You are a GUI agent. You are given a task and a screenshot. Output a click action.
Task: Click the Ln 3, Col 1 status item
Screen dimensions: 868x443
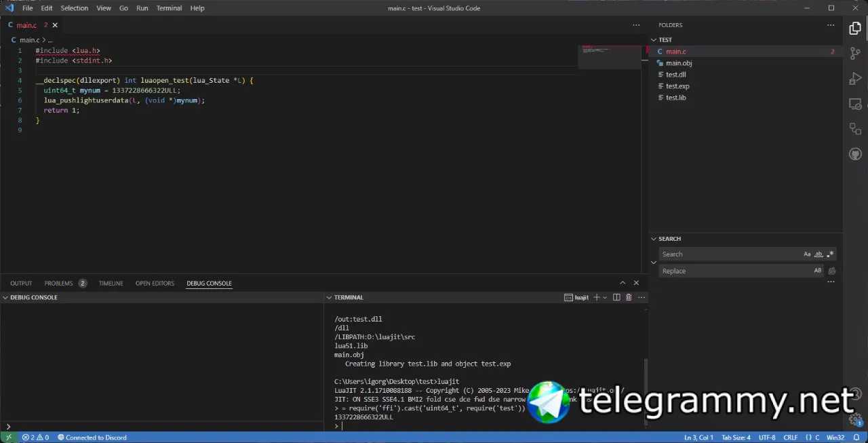pos(698,438)
